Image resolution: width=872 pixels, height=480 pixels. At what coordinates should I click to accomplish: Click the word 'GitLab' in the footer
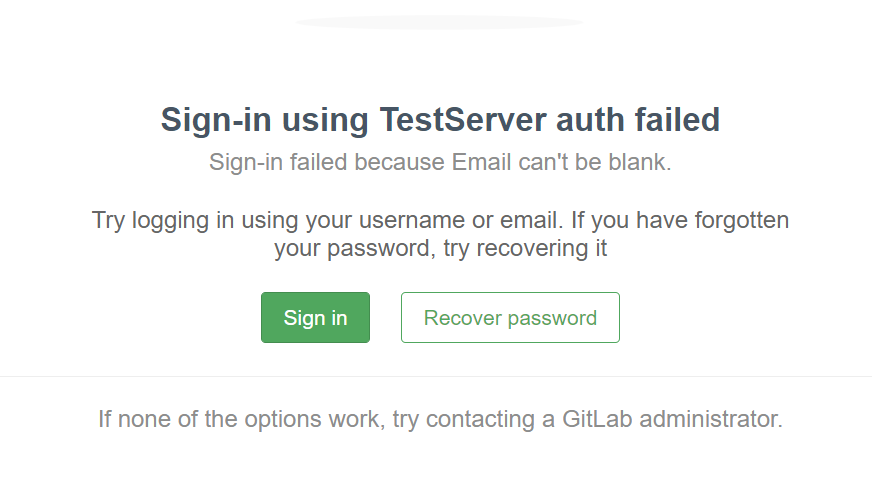[597, 419]
